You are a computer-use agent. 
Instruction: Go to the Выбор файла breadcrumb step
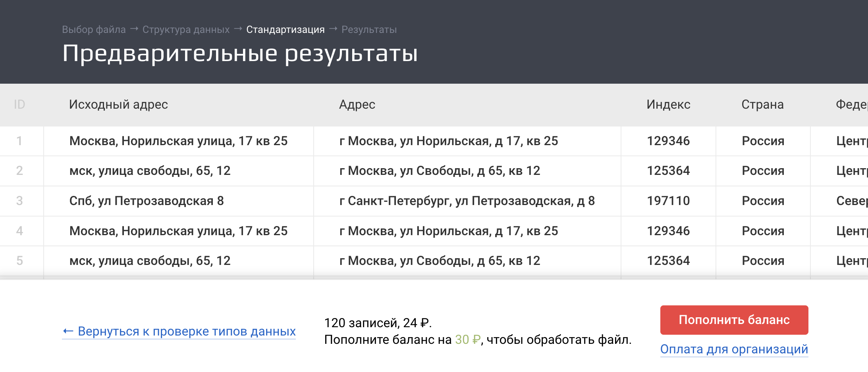tap(94, 30)
